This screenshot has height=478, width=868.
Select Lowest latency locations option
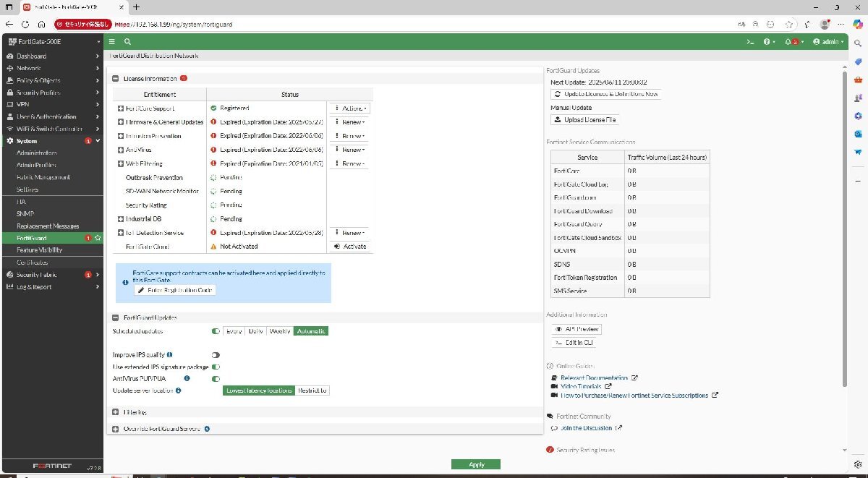pyautogui.click(x=259, y=390)
